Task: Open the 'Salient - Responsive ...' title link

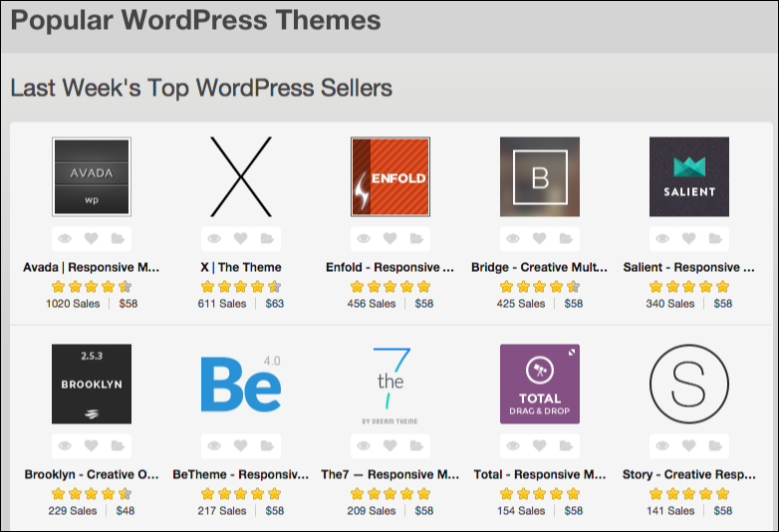Action: click(x=689, y=267)
